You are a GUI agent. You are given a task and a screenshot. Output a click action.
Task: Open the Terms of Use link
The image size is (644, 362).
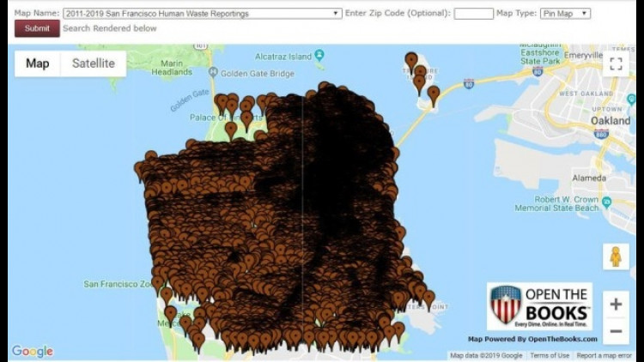click(x=550, y=355)
